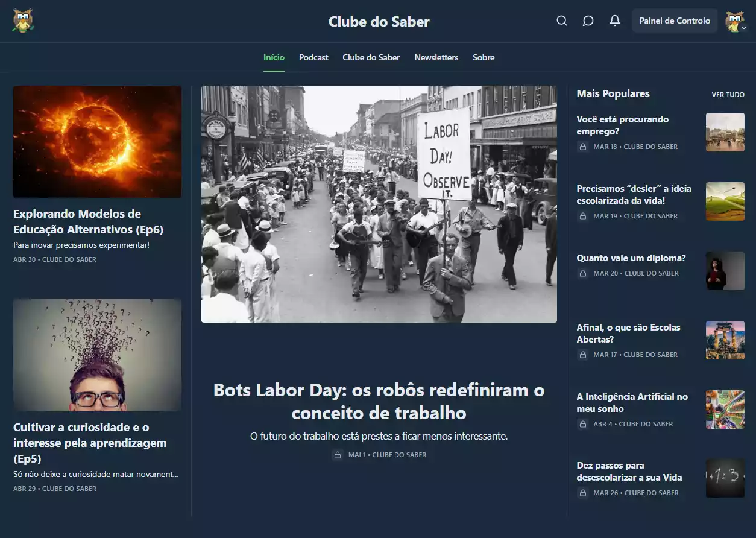Open the Newsletters tab
This screenshot has height=538, width=756.
(436, 58)
